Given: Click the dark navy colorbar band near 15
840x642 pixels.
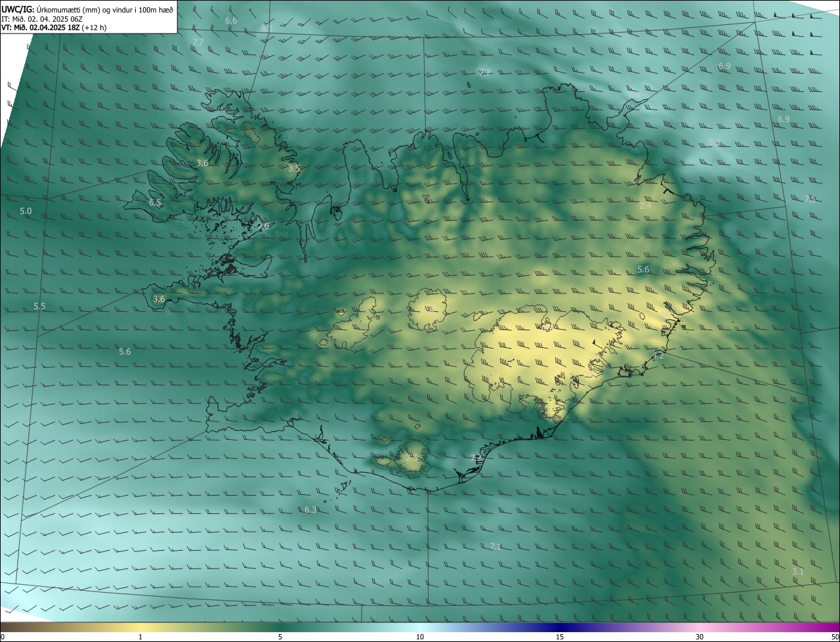Looking at the screenshot, I should 560,627.
